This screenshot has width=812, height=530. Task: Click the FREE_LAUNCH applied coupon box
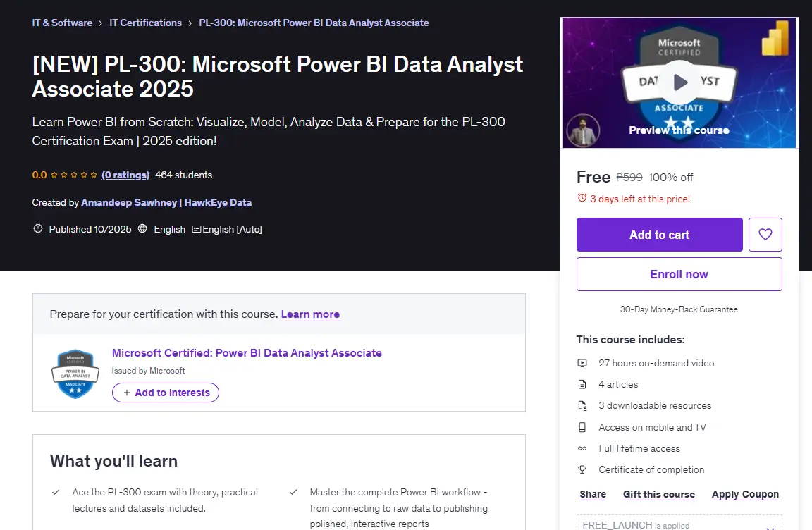click(x=679, y=522)
